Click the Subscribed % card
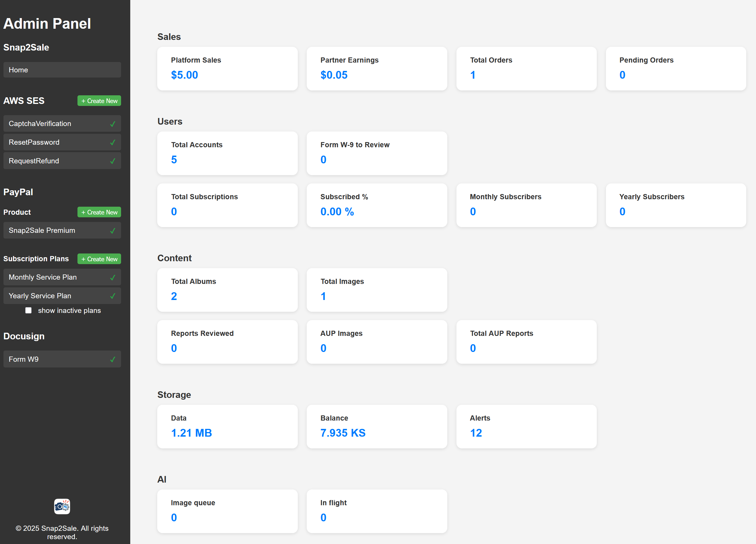Viewport: 756px width, 544px height. [x=377, y=205]
